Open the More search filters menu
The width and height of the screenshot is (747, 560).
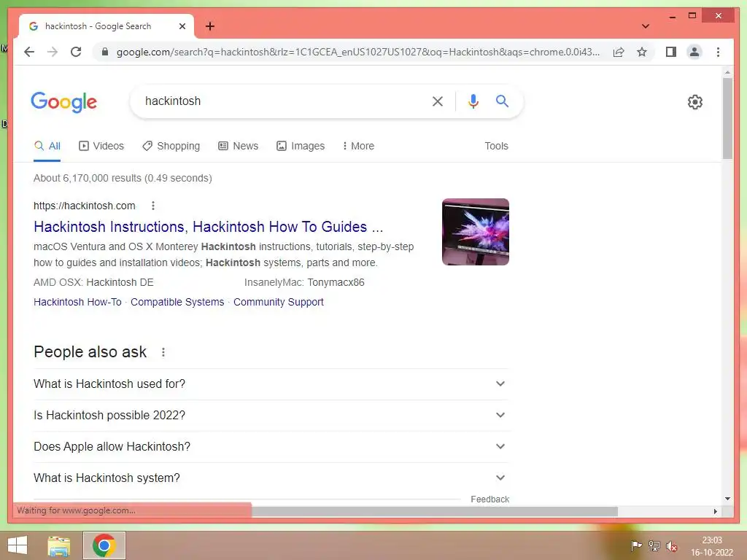pos(358,146)
